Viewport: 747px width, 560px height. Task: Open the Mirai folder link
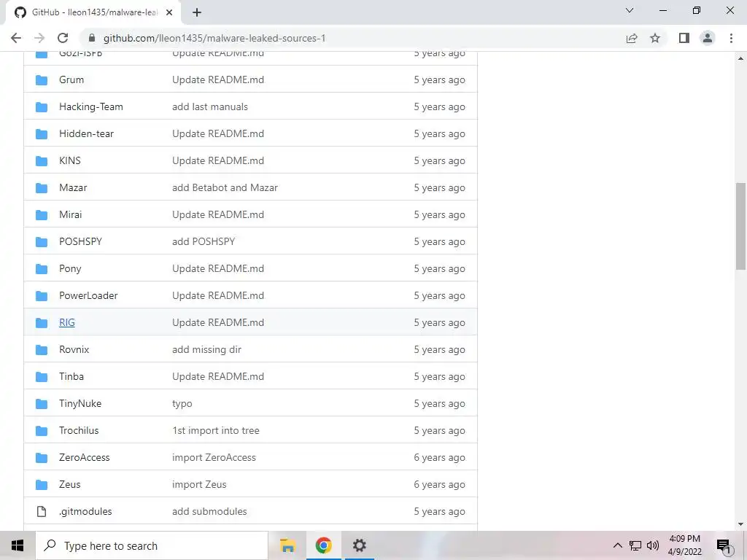point(71,215)
